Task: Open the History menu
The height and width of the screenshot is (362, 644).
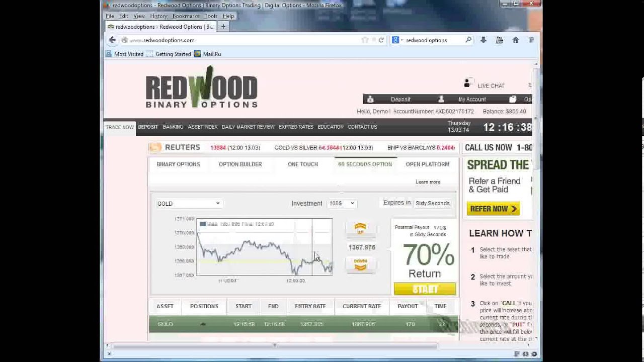Action: [x=158, y=16]
